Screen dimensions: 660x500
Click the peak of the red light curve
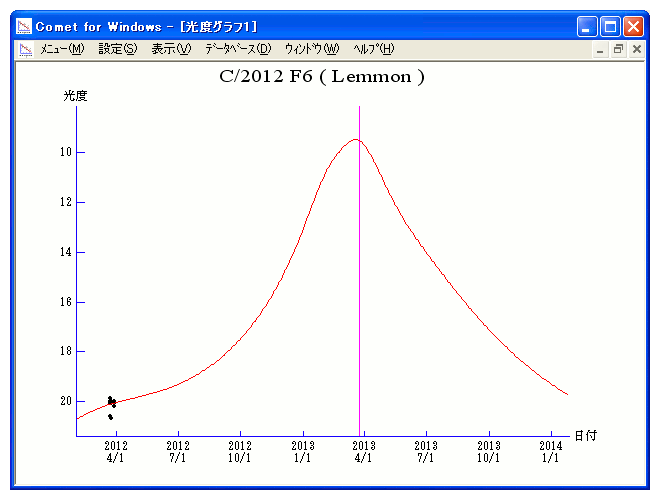(x=356, y=139)
